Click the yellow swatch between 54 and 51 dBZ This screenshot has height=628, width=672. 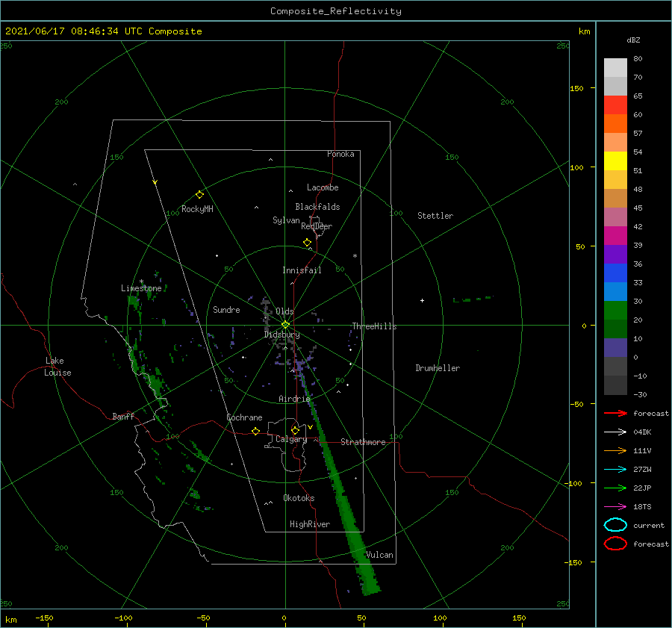tap(615, 161)
